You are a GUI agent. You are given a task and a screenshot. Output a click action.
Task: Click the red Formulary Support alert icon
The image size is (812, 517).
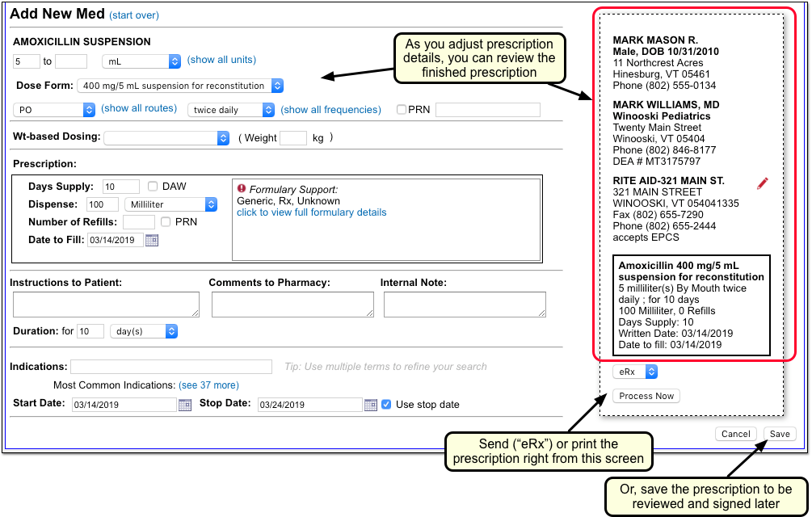[242, 188]
